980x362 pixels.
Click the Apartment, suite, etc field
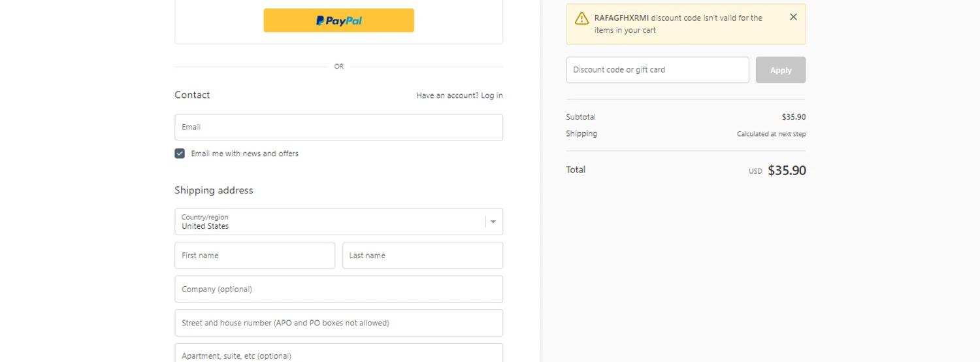click(338, 355)
